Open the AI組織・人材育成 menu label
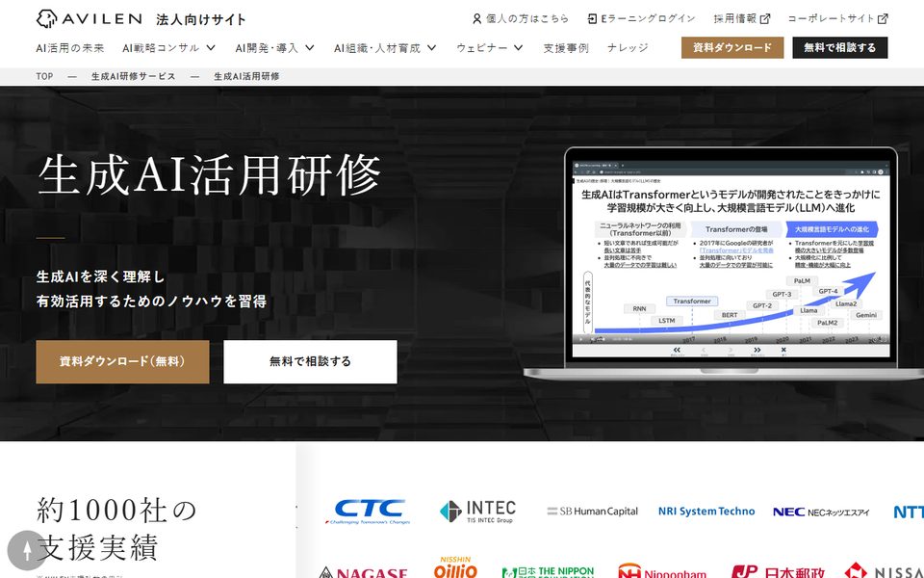The image size is (924, 578). [377, 48]
